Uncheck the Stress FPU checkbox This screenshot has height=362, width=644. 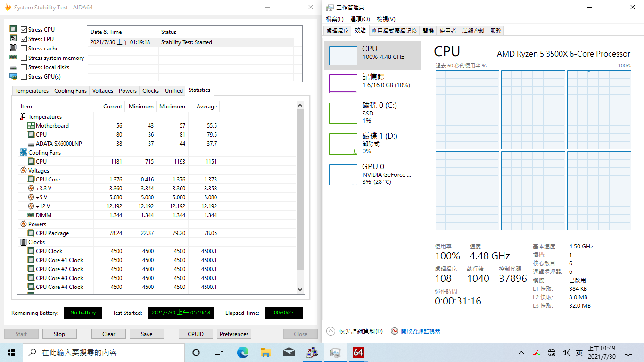coord(24,39)
